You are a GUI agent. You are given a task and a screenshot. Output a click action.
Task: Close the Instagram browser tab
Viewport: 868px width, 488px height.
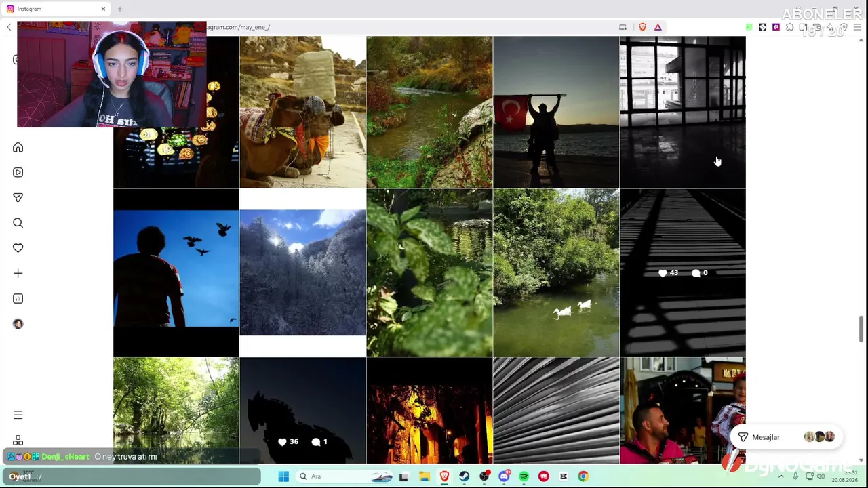click(x=103, y=9)
